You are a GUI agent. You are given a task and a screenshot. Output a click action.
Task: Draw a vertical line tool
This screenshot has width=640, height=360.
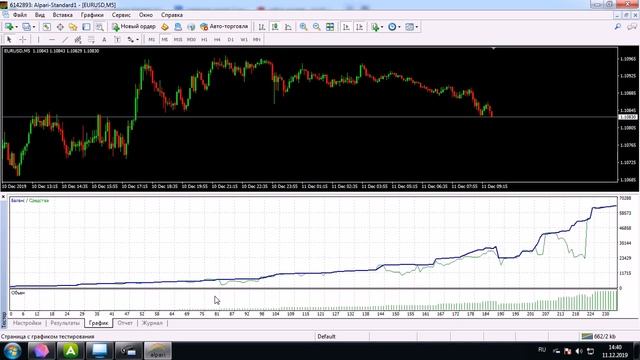(x=38, y=40)
